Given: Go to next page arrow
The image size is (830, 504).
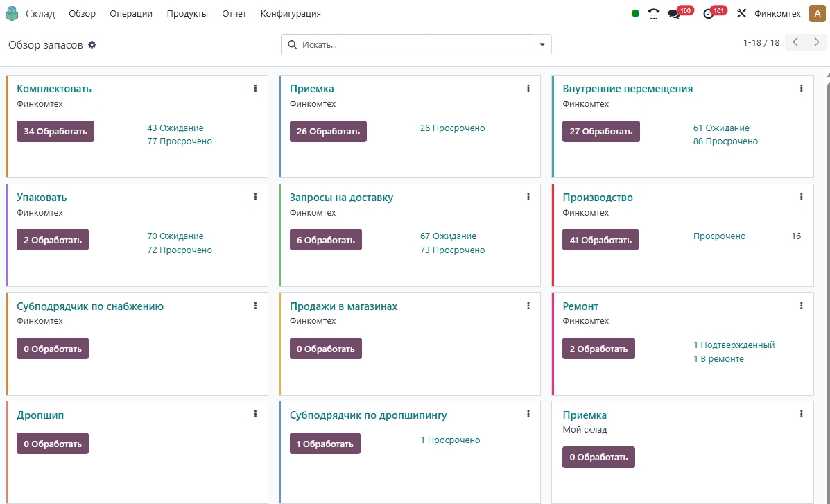Looking at the screenshot, I should tap(816, 43).
